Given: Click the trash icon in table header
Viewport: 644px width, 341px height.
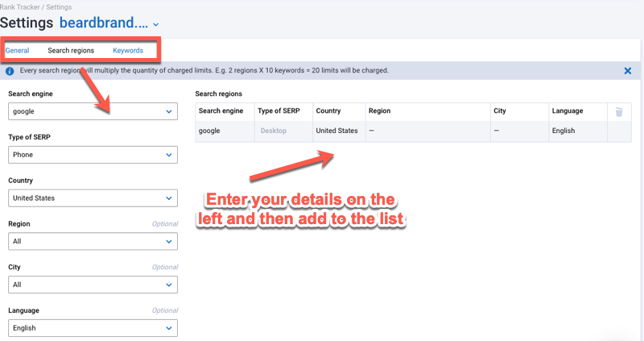Looking at the screenshot, I should [618, 111].
